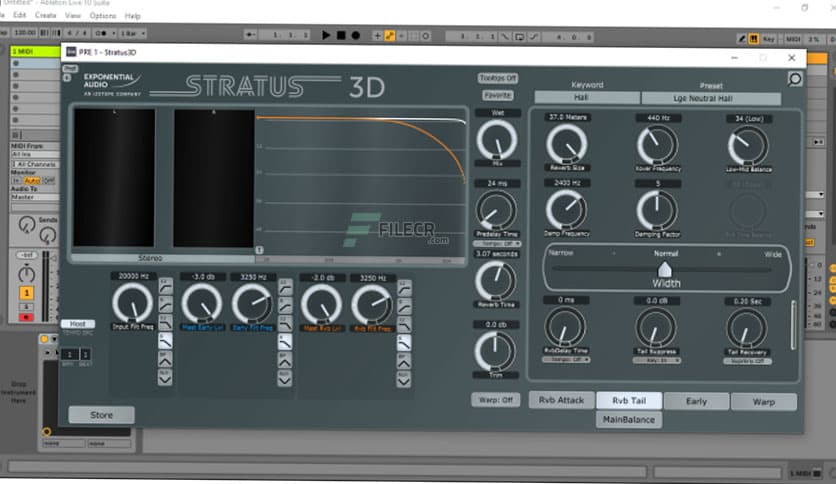Switch to the Warp tab
This screenshot has width=836, height=484.
pyautogui.click(x=764, y=402)
